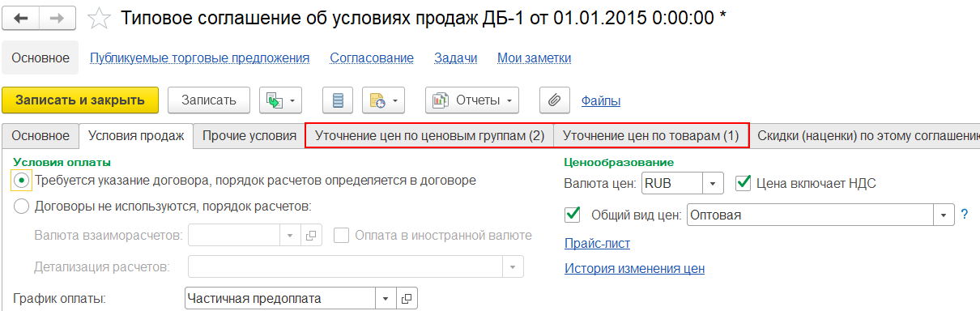Open the Согласование section
The width and height of the screenshot is (980, 311).
(x=372, y=58)
